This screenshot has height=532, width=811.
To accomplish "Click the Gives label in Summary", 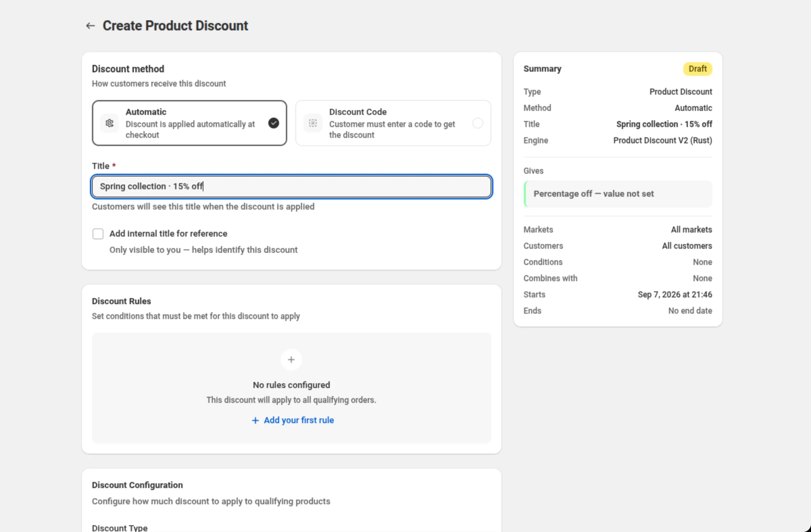I will click(x=533, y=171).
